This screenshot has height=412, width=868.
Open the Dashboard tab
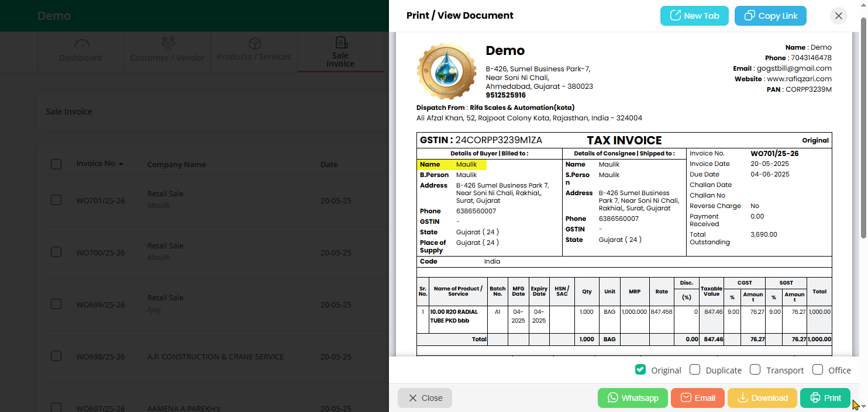[81, 51]
